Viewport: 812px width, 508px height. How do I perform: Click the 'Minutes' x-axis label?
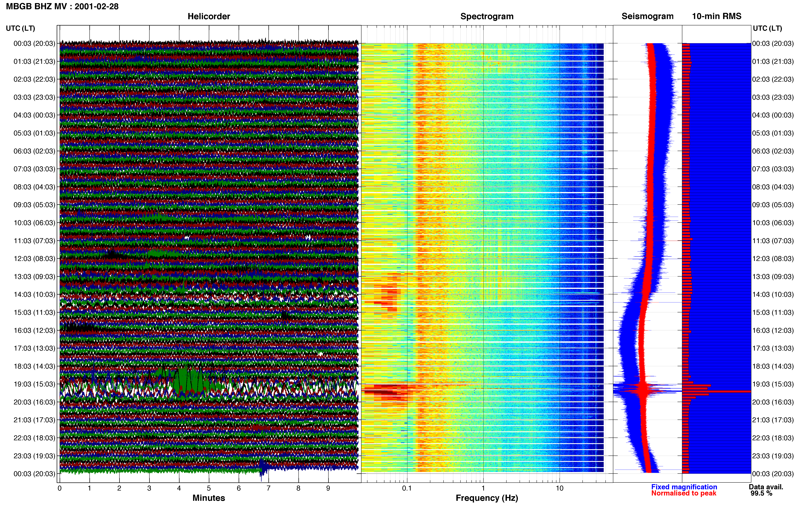click(208, 498)
